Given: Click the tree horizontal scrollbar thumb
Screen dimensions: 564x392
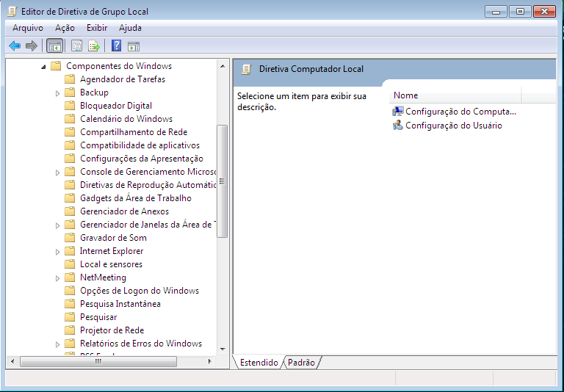Looking at the screenshot, I should pyautogui.click(x=98, y=361).
